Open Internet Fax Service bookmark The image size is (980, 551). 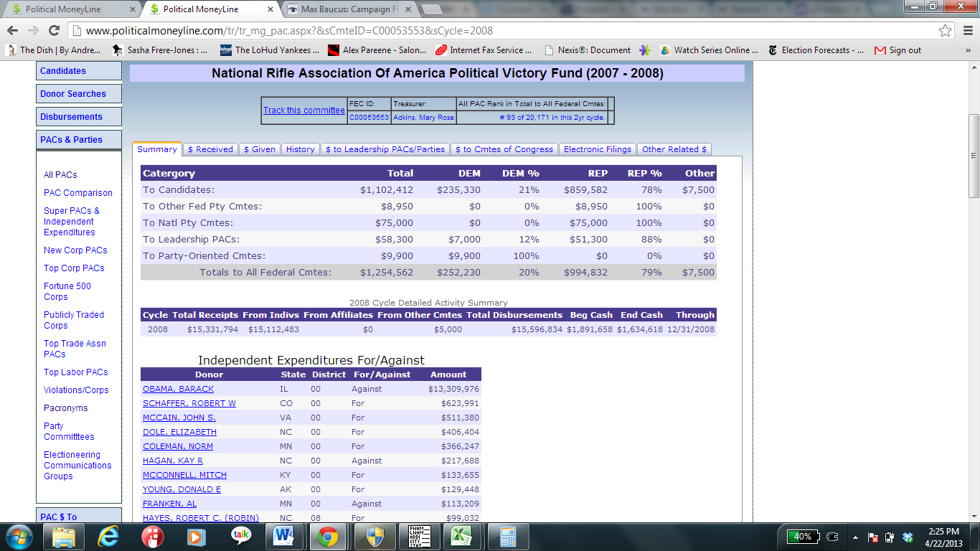point(484,50)
